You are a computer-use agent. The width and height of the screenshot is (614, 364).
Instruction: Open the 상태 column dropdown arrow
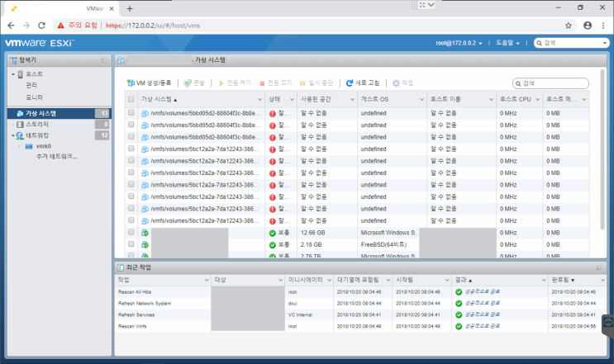pos(292,100)
